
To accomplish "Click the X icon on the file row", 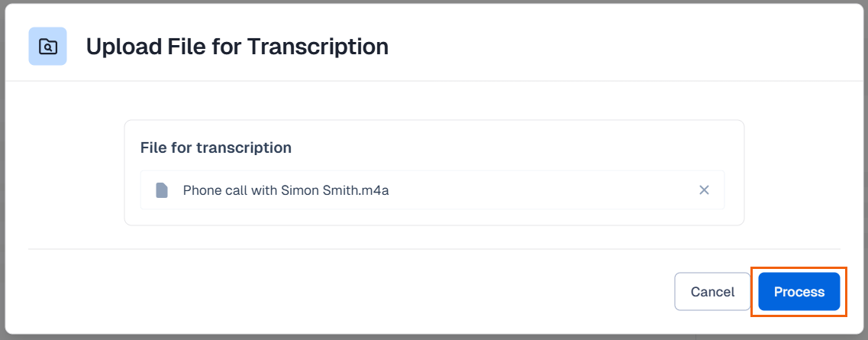I will 704,190.
